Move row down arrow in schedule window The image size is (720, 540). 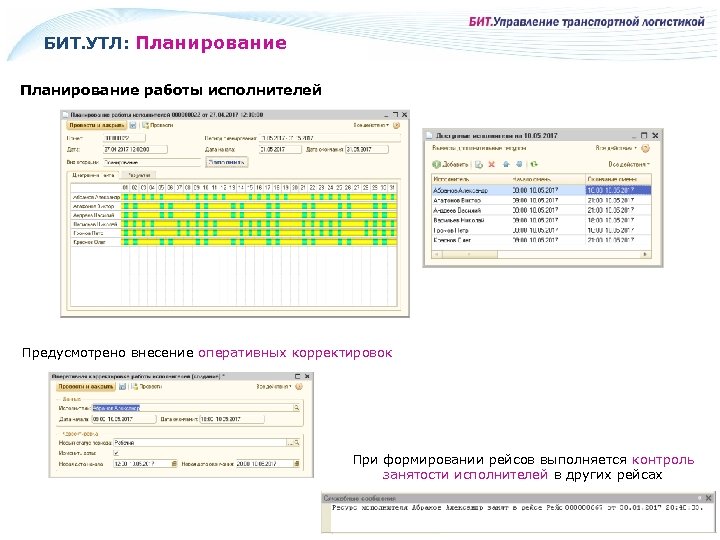(519, 164)
